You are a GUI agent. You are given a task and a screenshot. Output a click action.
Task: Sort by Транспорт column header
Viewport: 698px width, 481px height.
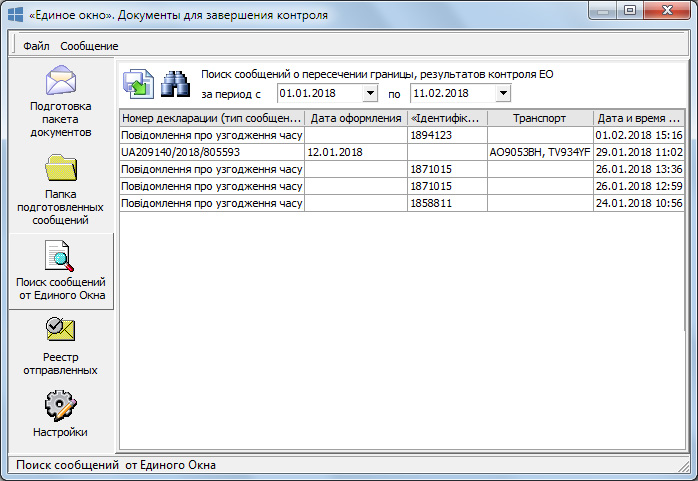coord(540,118)
